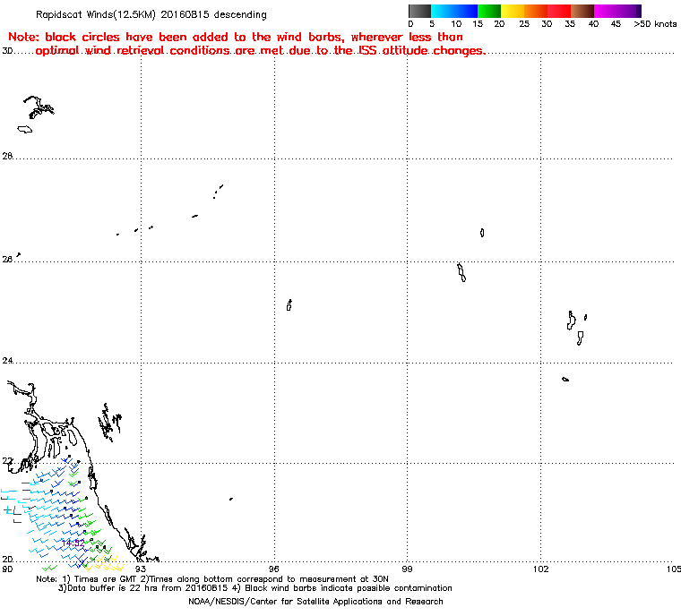
Task: Click the '>50 knots' legend label
Action: (655, 24)
